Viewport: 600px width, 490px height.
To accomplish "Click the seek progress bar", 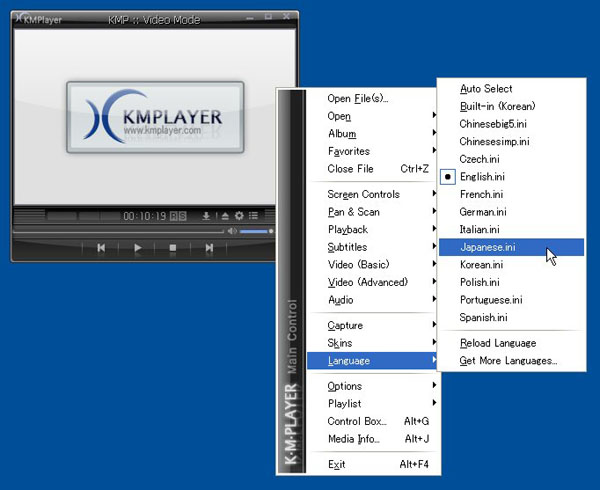I will click(119, 231).
